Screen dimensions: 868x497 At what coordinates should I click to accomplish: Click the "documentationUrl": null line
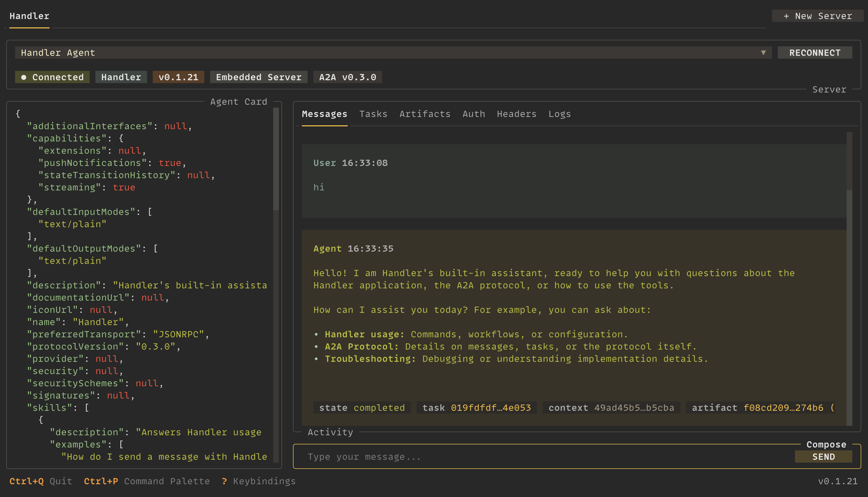point(98,298)
